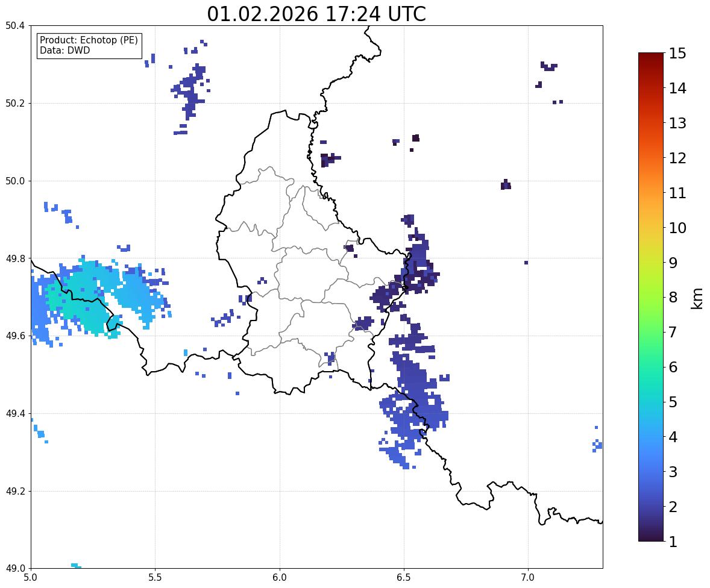Click the cyan echo cluster near 49.7 latitude west
The width and height of the screenshot is (710, 588).
[86, 296]
